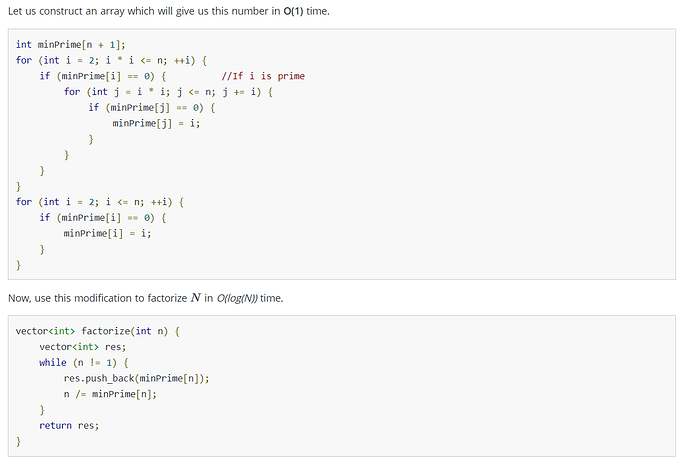This screenshot has width=690, height=459.
Task: Click the 'Now, use this modification' sentence
Action: 146,298
